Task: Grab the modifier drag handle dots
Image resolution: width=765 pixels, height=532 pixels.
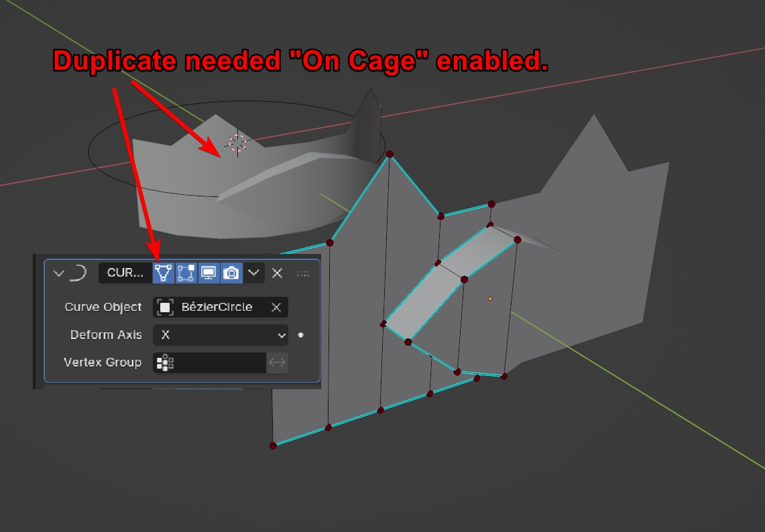Action: tap(303, 273)
